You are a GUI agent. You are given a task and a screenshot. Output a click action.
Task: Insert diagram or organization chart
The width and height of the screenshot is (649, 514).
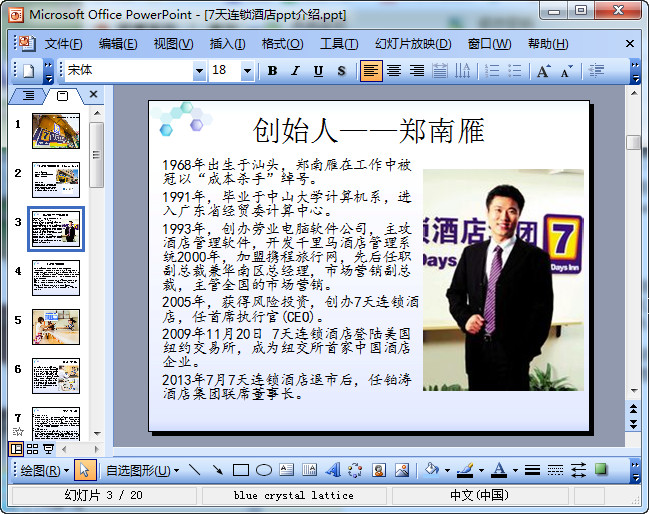(x=355, y=470)
